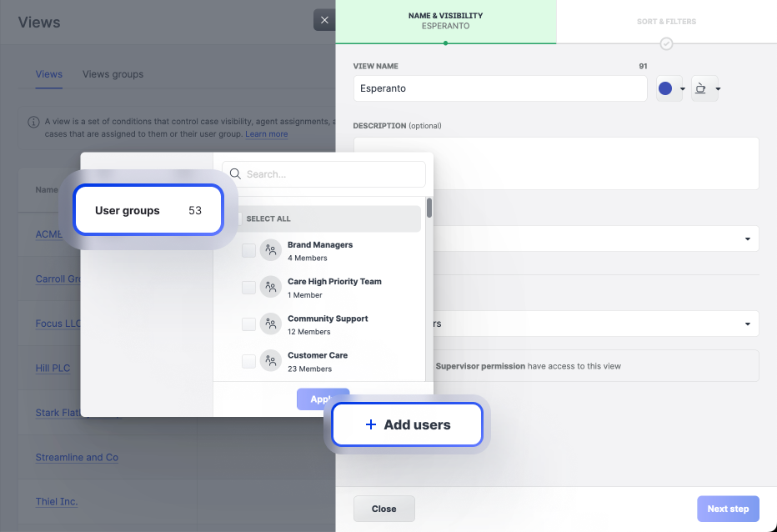Click the Community Support group icon

pyautogui.click(x=270, y=324)
